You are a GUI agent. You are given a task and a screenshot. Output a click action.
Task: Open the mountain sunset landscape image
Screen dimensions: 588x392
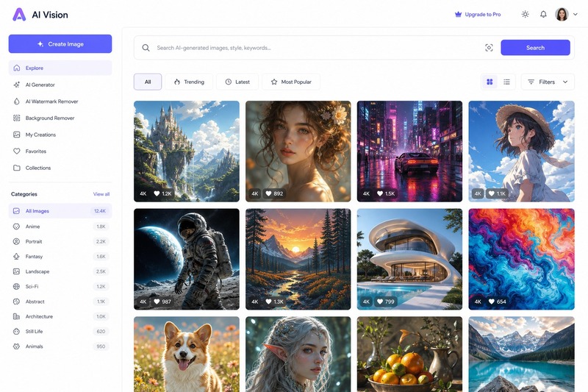coord(298,259)
